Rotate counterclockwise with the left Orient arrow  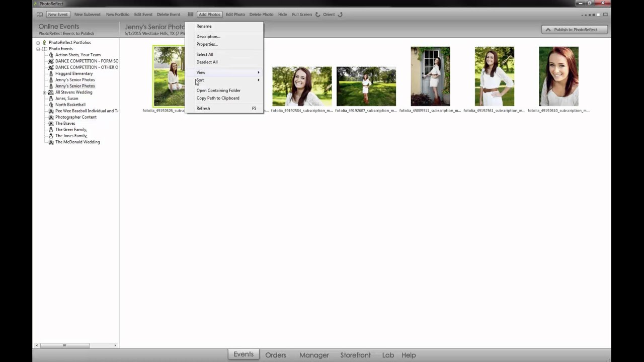[x=317, y=15]
